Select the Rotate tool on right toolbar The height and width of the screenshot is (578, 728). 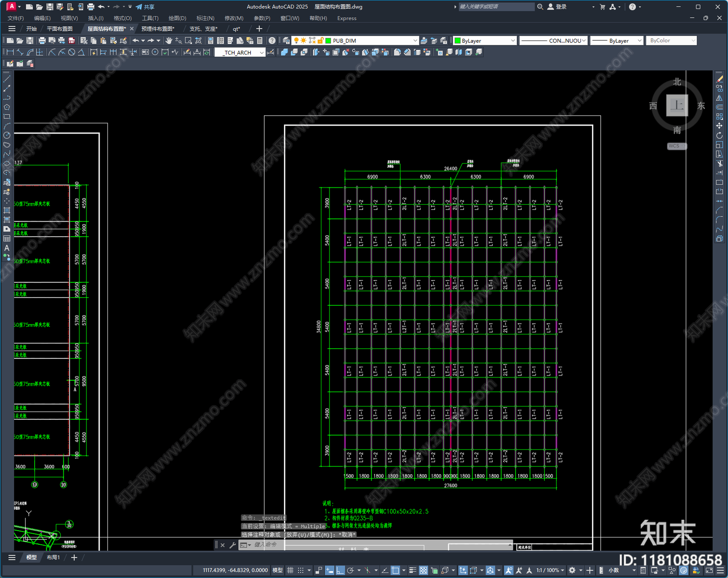tap(719, 136)
